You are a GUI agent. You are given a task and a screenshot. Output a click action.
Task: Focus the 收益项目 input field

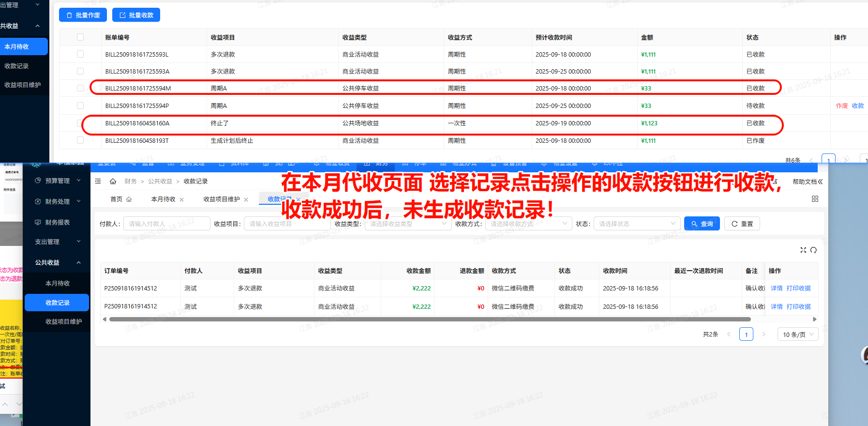pos(287,224)
